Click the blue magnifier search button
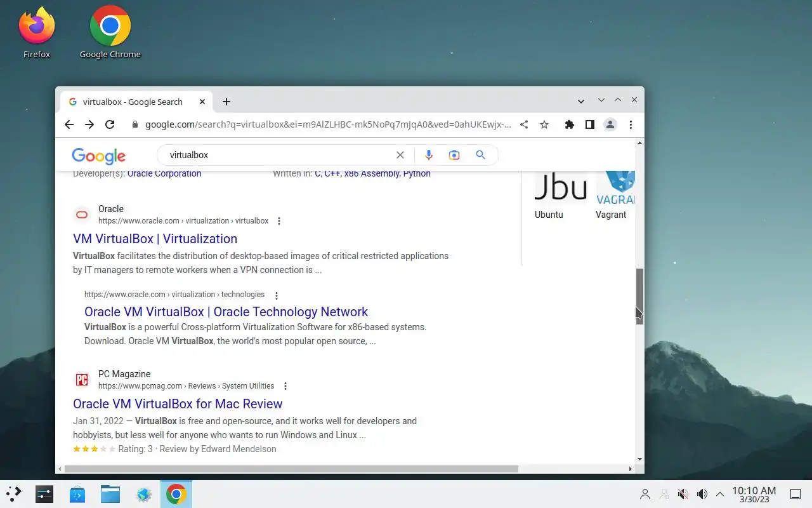This screenshot has height=508, width=812. coord(480,155)
